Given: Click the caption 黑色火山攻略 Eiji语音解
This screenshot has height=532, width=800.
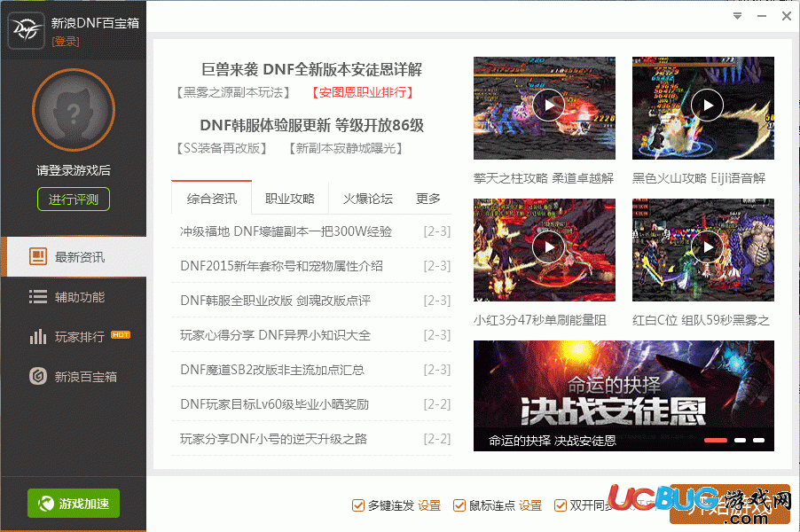Looking at the screenshot, I should coord(699,178).
